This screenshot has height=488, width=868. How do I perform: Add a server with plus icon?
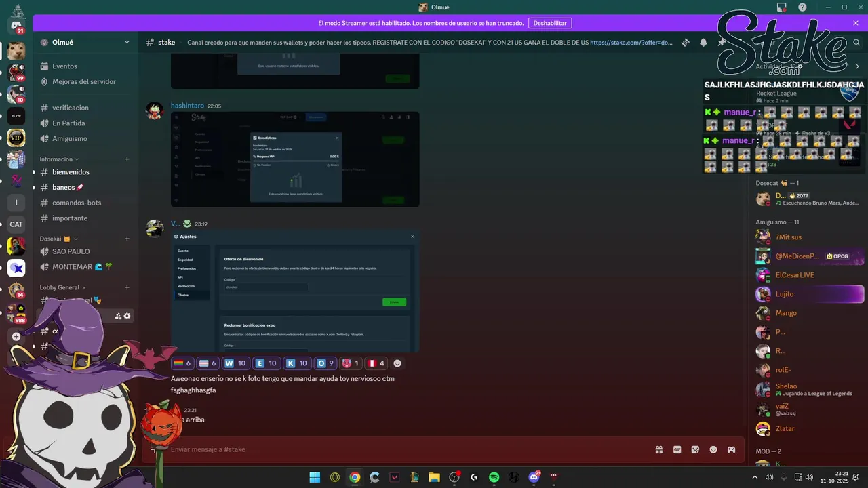(x=16, y=336)
